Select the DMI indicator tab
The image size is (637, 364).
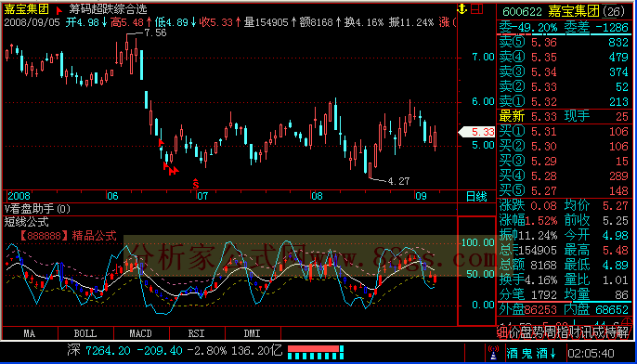click(253, 333)
